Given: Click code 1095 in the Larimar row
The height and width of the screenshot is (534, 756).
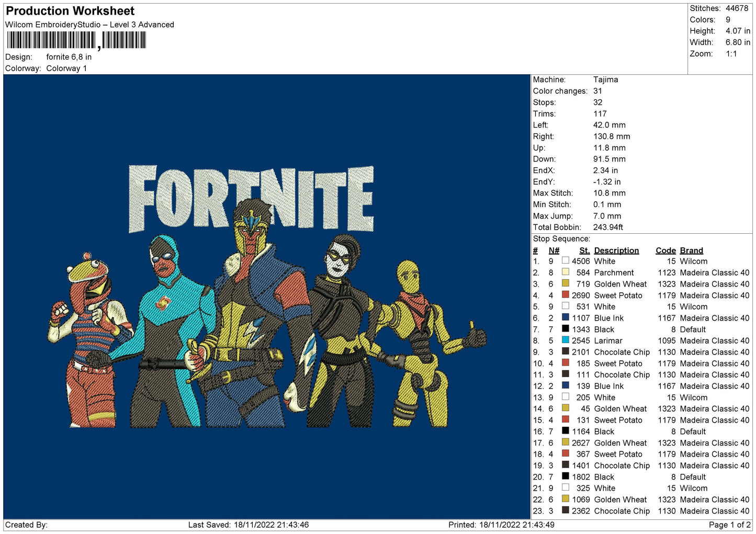Looking at the screenshot, I should point(667,340).
